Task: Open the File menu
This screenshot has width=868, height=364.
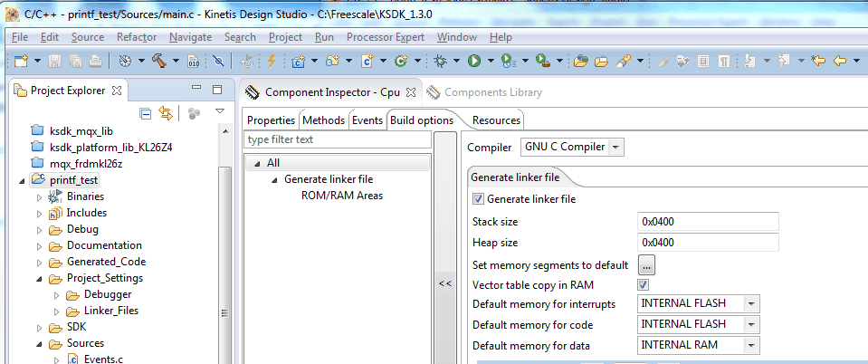Action: tap(19, 37)
